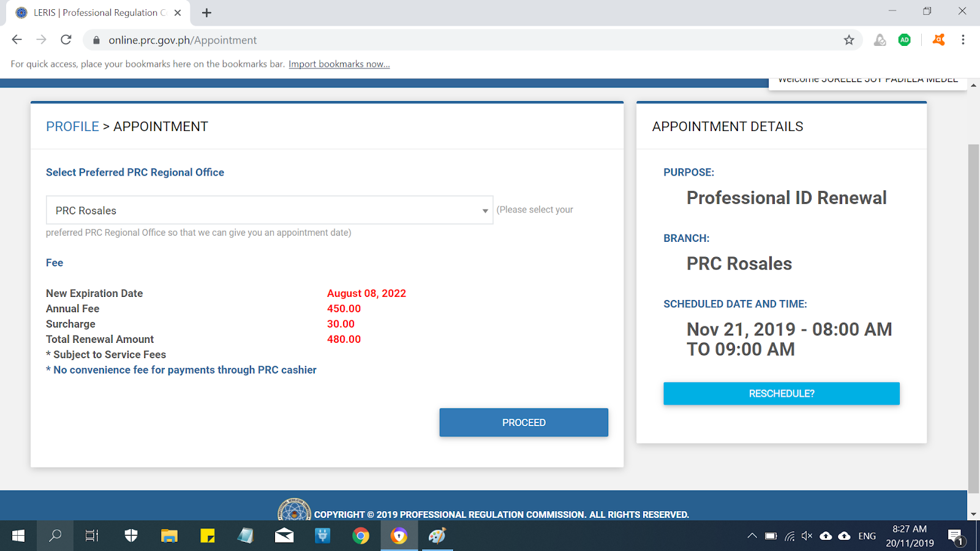980x551 pixels.
Task: Launch Paint 3D from the taskbar
Action: 437,536
